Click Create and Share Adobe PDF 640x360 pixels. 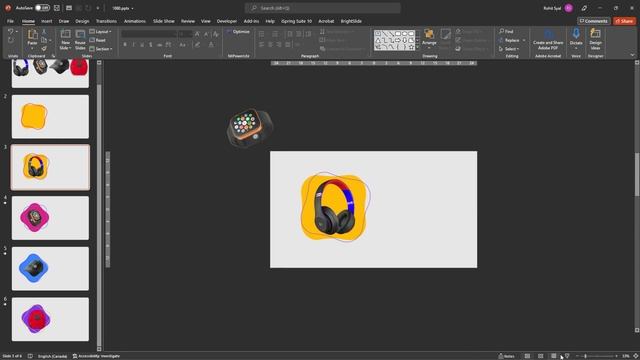click(x=548, y=40)
